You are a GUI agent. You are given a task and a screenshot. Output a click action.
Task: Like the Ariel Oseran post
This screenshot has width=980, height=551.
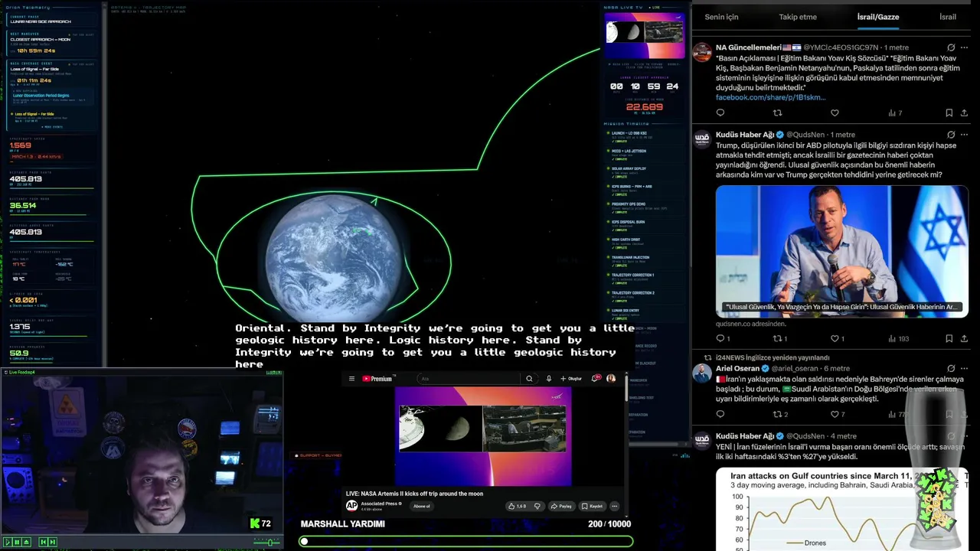(x=837, y=414)
